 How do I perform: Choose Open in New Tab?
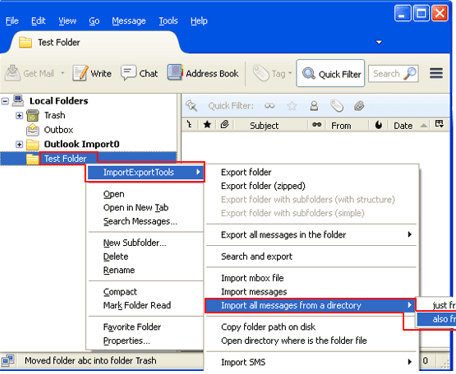tap(136, 208)
